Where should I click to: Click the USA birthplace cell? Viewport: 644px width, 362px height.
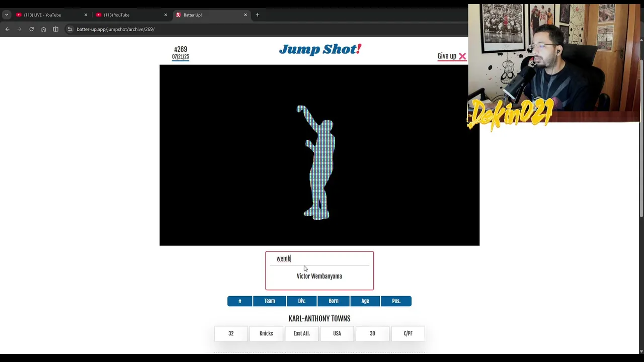coord(337,333)
